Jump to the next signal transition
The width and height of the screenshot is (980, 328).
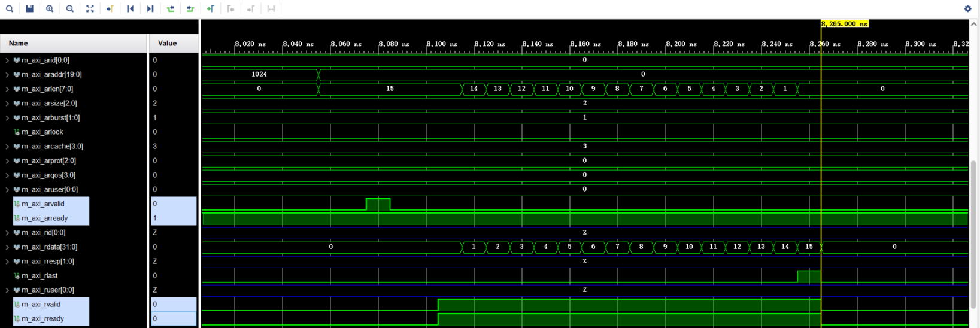coord(190,8)
